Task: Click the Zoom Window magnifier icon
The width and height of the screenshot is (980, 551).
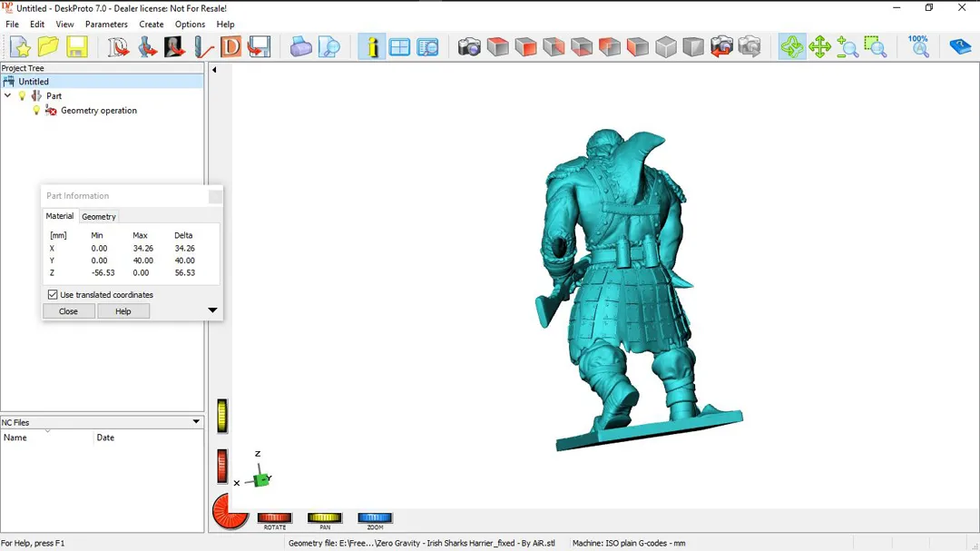Action: (876, 47)
